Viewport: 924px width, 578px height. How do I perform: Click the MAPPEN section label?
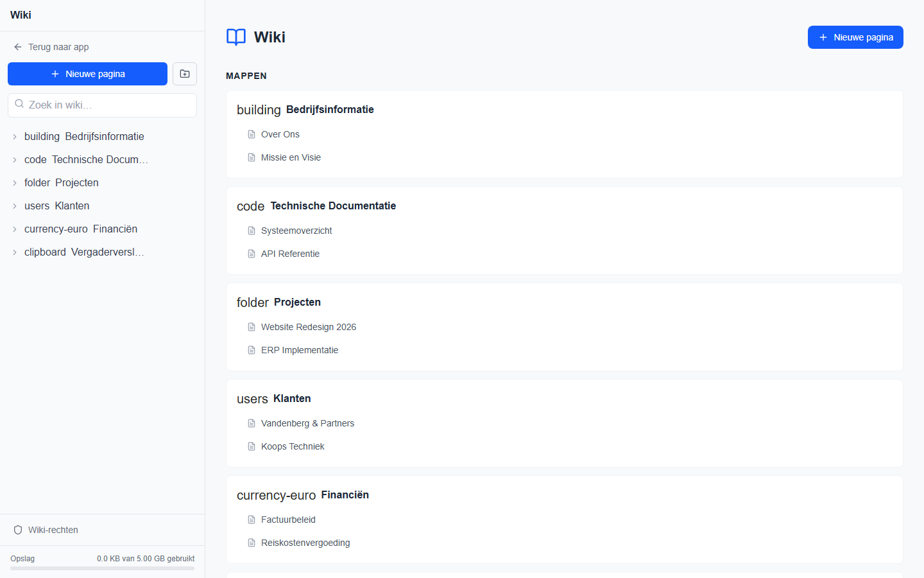[x=246, y=76]
